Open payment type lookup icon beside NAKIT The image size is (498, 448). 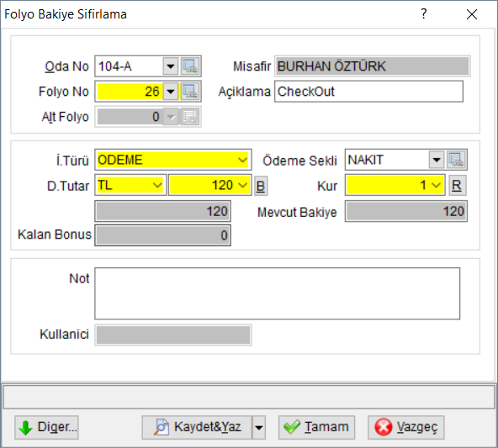point(457,160)
